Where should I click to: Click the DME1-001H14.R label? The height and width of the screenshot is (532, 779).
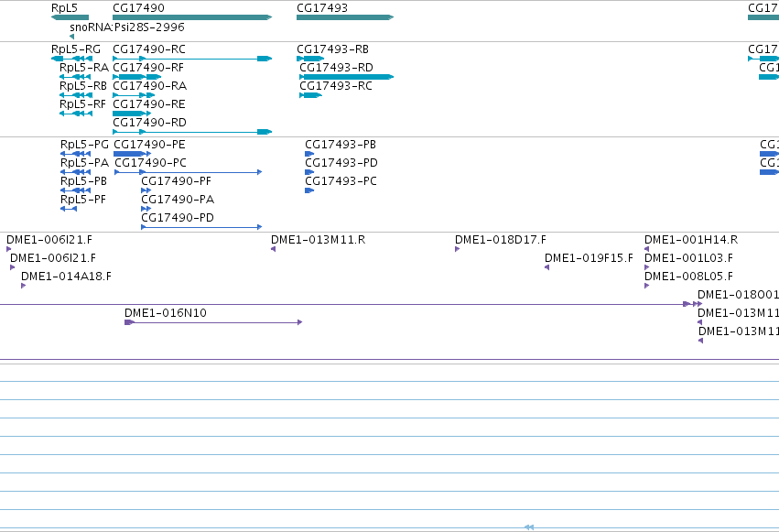coord(691,240)
